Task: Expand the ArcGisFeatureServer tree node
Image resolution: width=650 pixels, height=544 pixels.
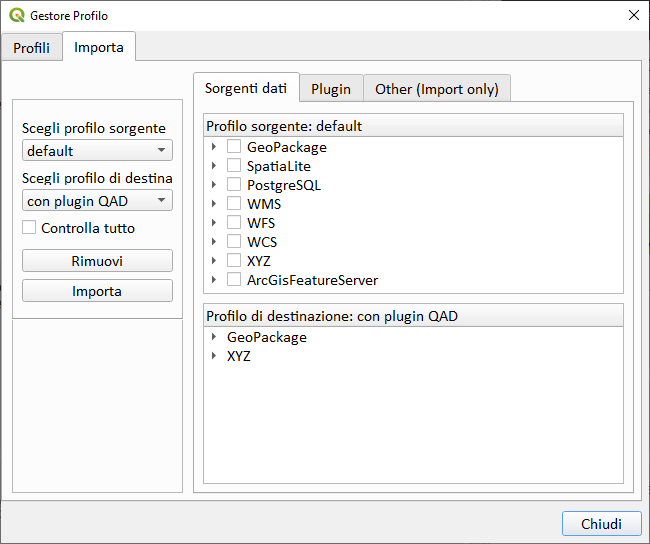Action: (x=214, y=280)
